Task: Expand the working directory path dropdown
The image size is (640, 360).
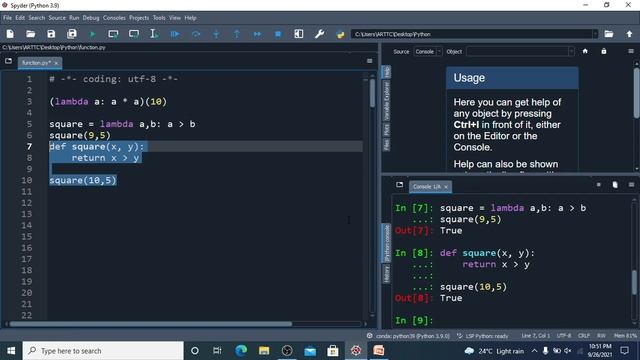Action: click(595, 34)
